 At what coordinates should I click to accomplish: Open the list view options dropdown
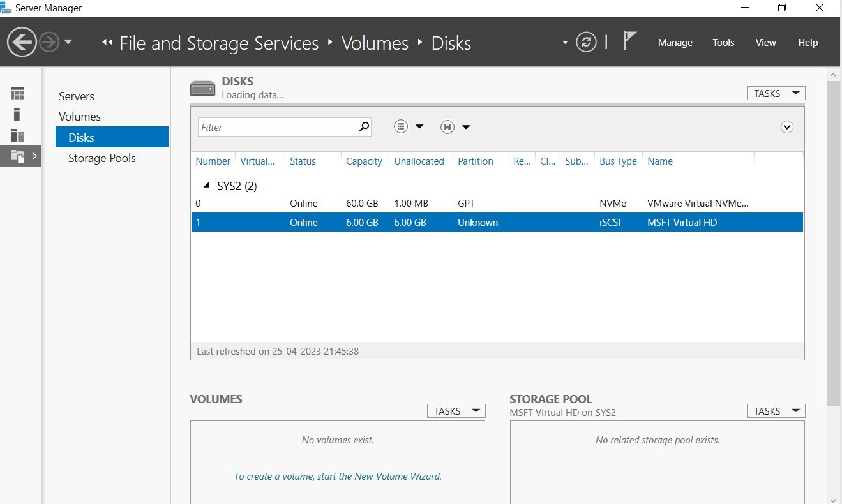click(409, 127)
